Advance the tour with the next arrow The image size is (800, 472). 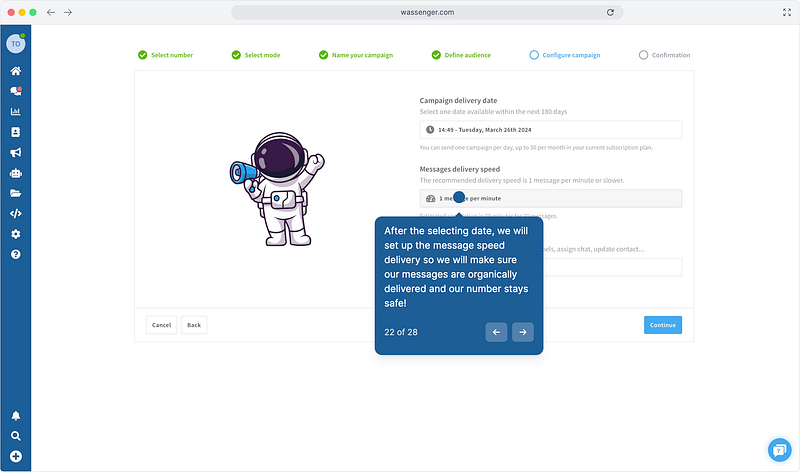pyautogui.click(x=522, y=332)
